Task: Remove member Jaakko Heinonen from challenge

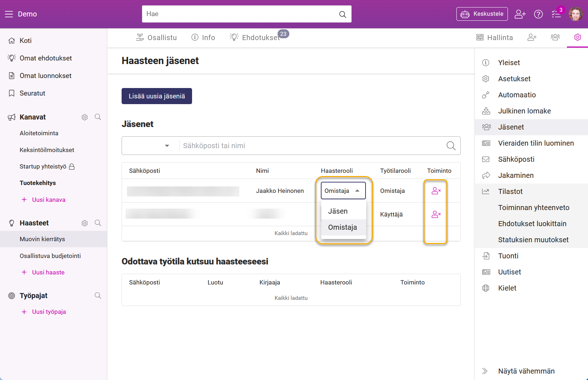Action: tap(436, 191)
